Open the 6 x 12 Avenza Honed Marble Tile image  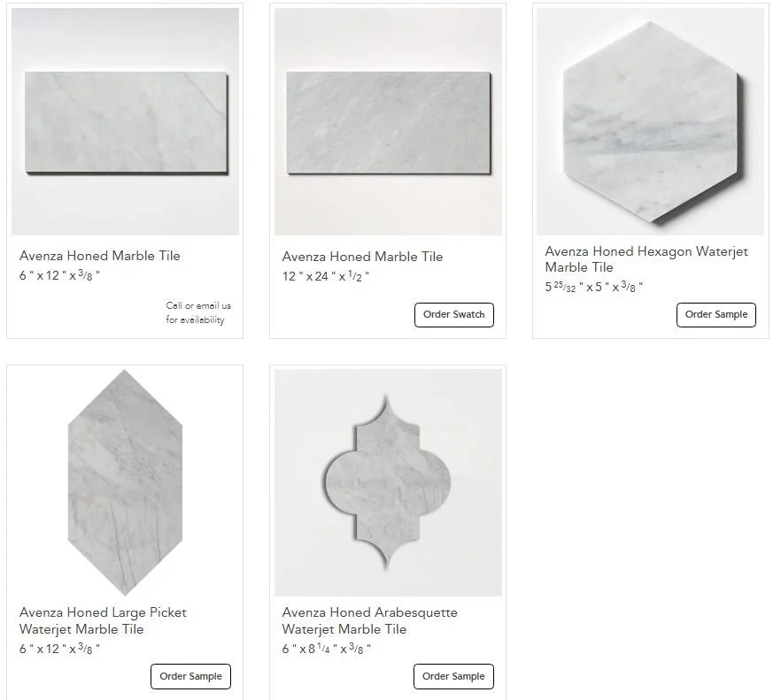[x=125, y=121]
